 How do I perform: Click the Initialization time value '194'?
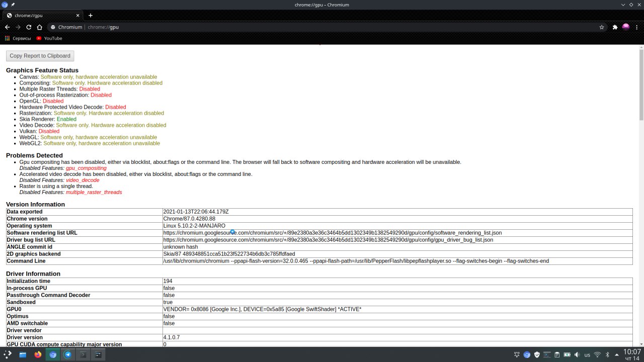[168, 281]
